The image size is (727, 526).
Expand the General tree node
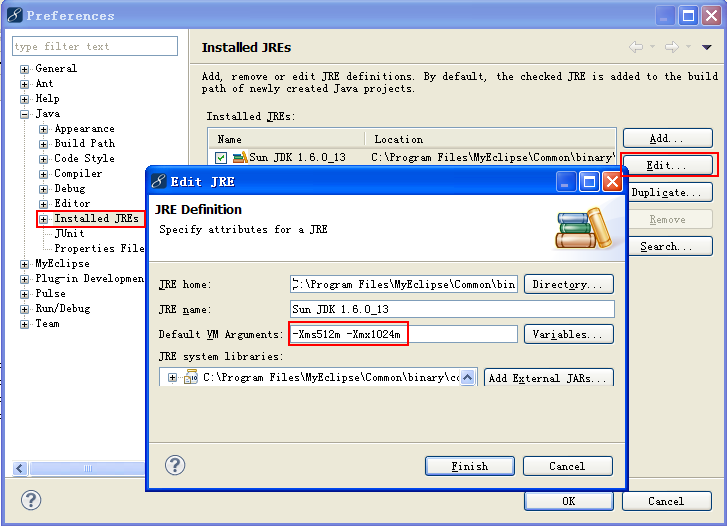tap(24, 69)
